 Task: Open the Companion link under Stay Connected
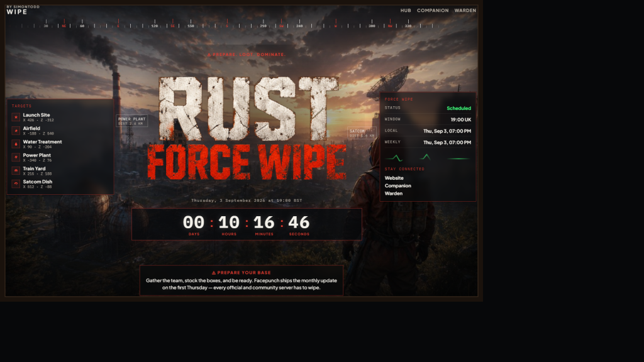tap(397, 186)
